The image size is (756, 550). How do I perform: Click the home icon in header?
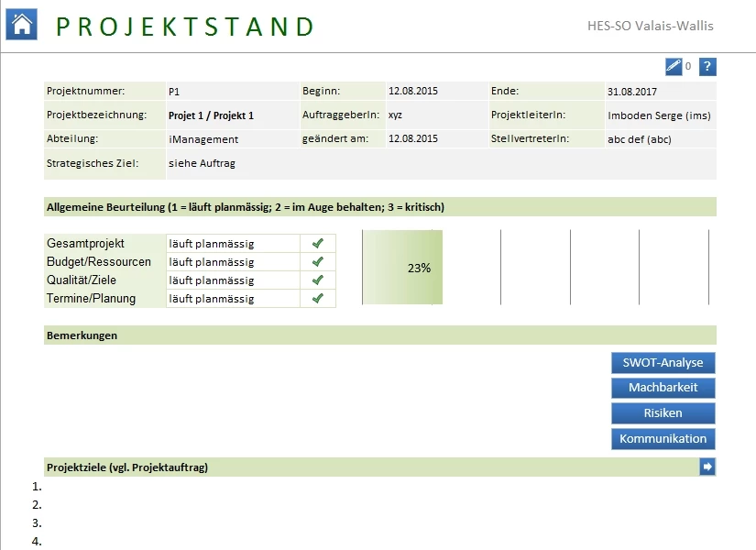point(21,25)
